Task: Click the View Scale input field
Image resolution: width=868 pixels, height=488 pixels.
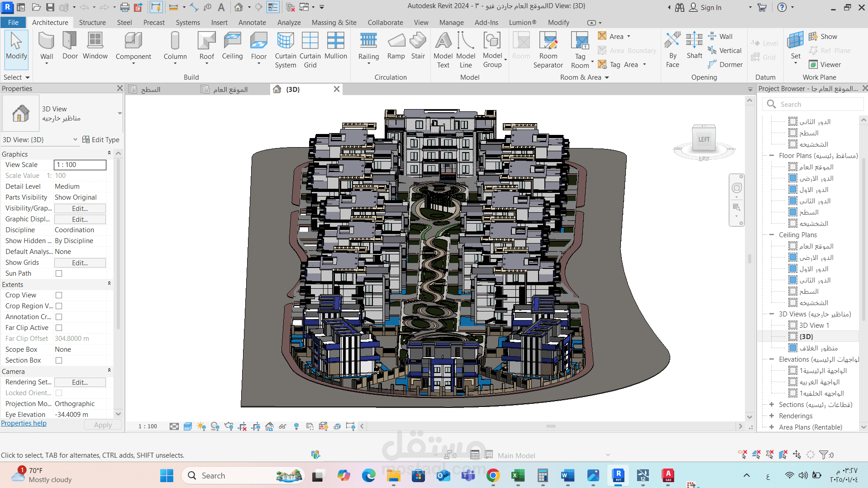Action: 80,165
